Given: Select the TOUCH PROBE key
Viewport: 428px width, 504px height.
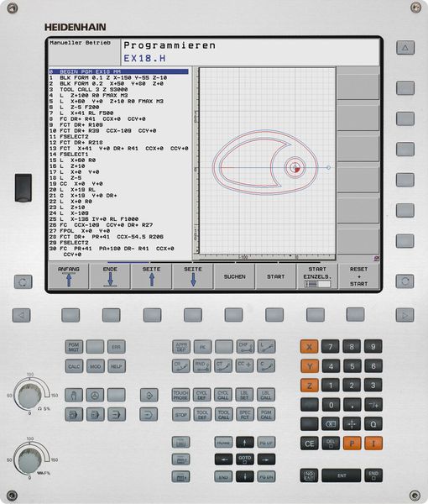Looking at the screenshot, I should [180, 395].
